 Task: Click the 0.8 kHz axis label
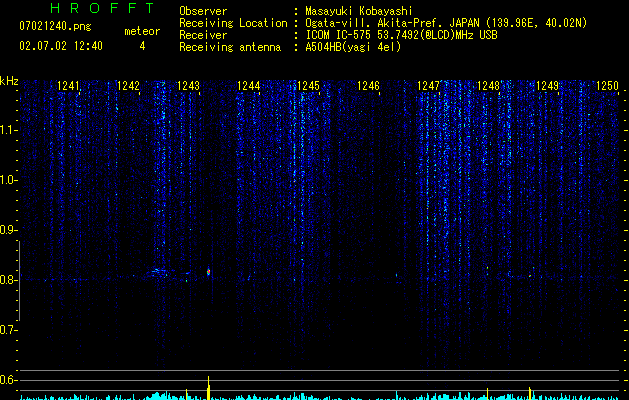[x=9, y=280]
